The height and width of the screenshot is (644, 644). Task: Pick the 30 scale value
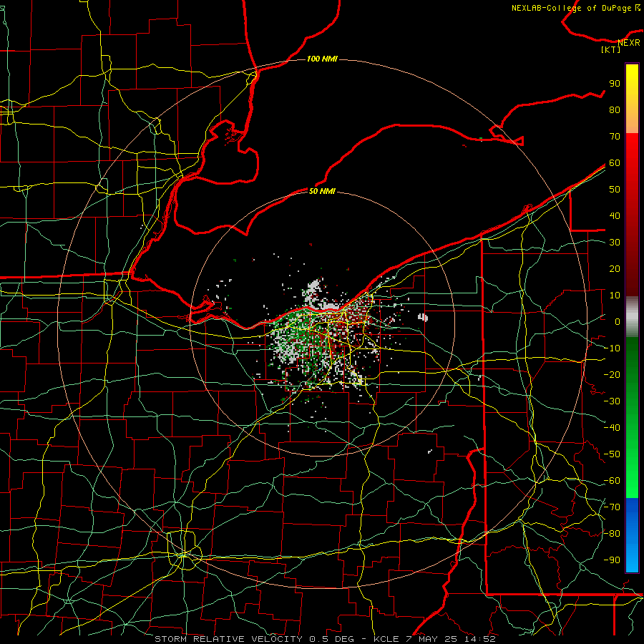point(615,243)
